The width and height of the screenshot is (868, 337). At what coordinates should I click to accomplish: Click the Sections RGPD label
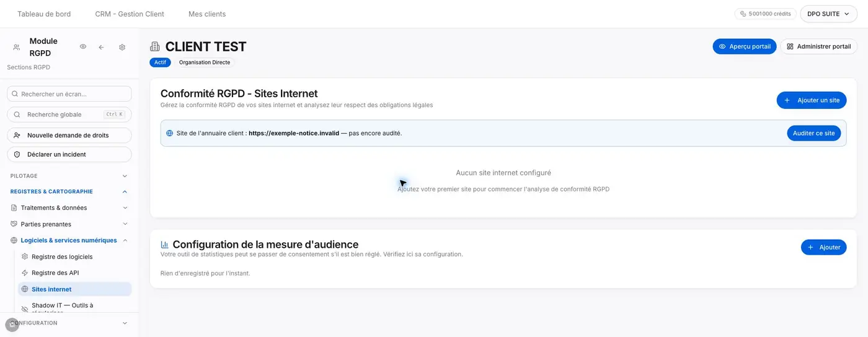coord(29,67)
